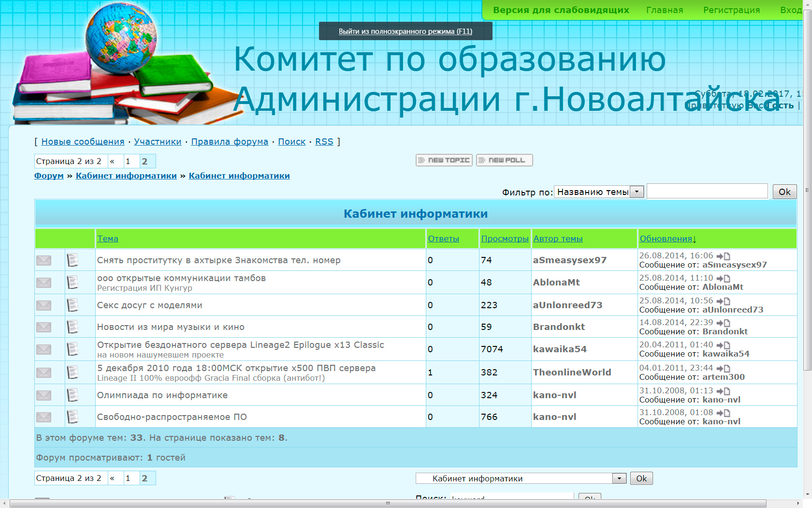
Task: Click document icon beside Олимпиада по информатике
Action: (x=72, y=395)
